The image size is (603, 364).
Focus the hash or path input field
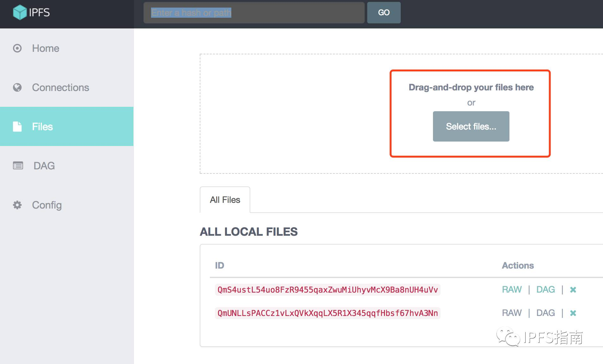[254, 13]
